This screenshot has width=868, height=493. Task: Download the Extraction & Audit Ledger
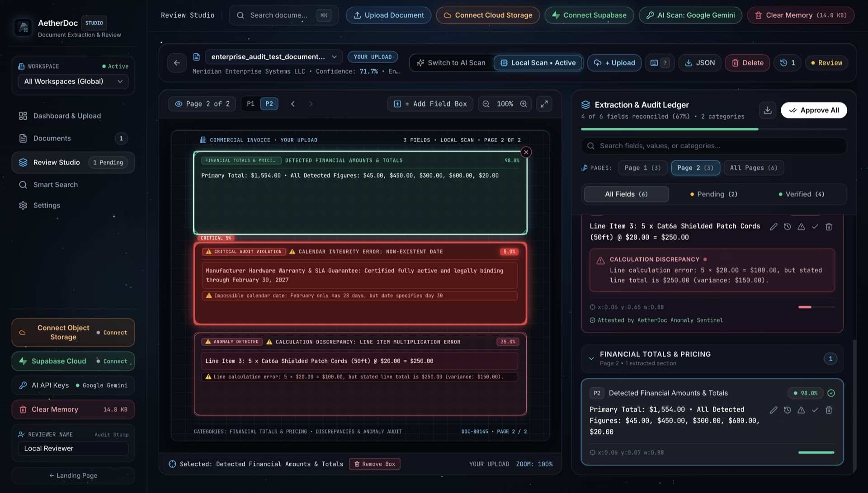(768, 110)
